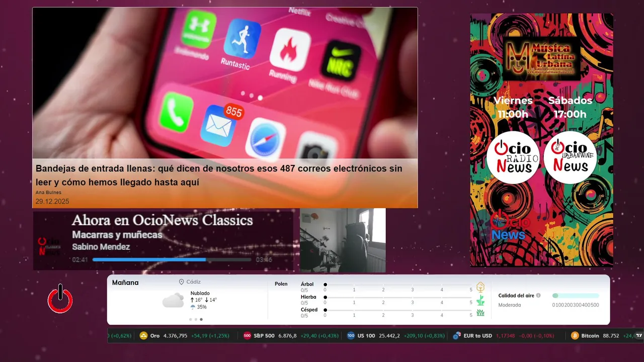
Task: Click the green Phone icon in the photo
Action: pos(176,112)
